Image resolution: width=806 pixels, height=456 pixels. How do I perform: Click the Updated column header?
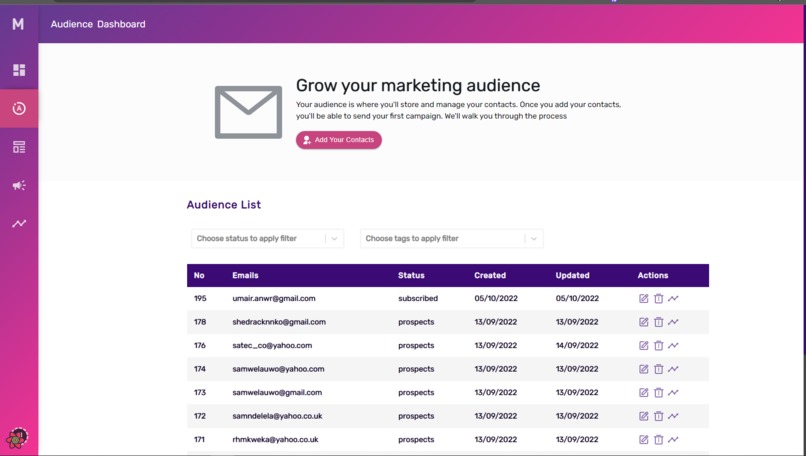[x=572, y=276]
